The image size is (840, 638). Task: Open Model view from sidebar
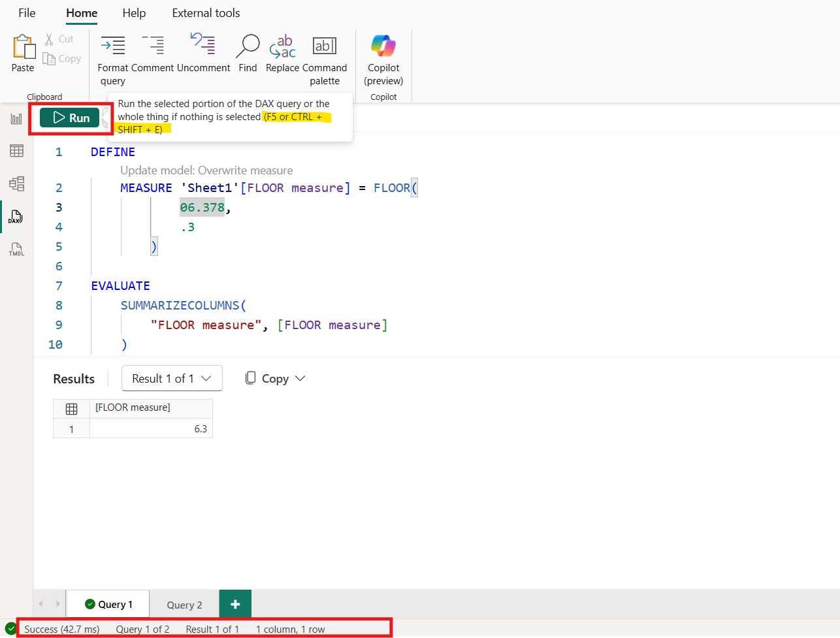(x=16, y=183)
